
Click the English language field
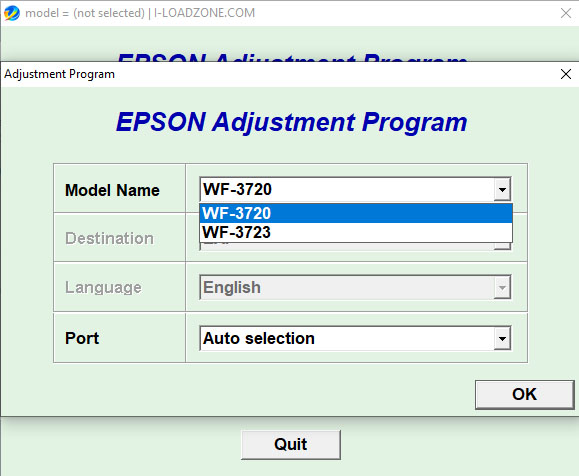[x=347, y=287]
